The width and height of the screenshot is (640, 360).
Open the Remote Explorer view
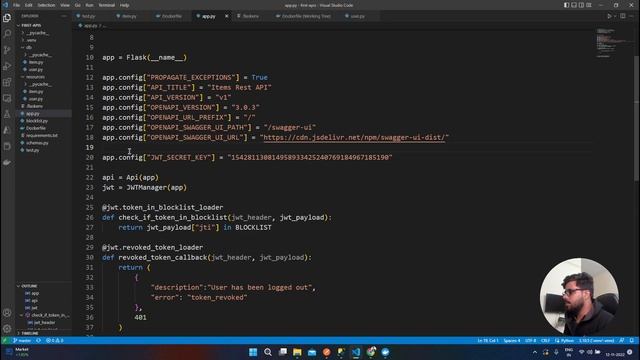[x=7, y=98]
